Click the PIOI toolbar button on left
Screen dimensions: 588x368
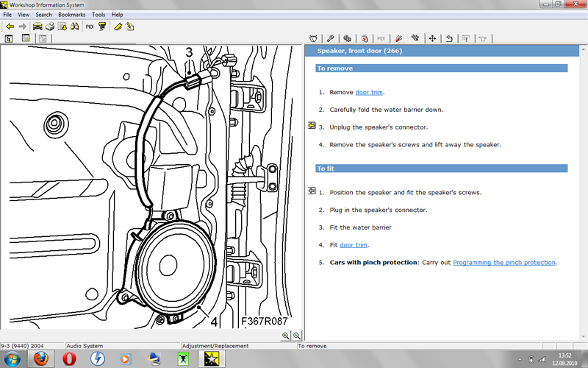(x=90, y=26)
